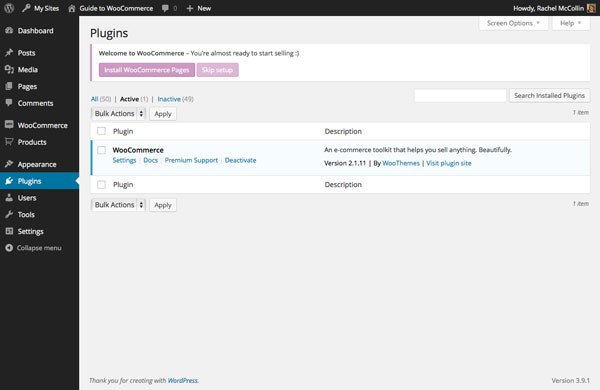Image resolution: width=600 pixels, height=390 pixels.
Task: Click the Posts pushpin icon
Action: click(9, 53)
